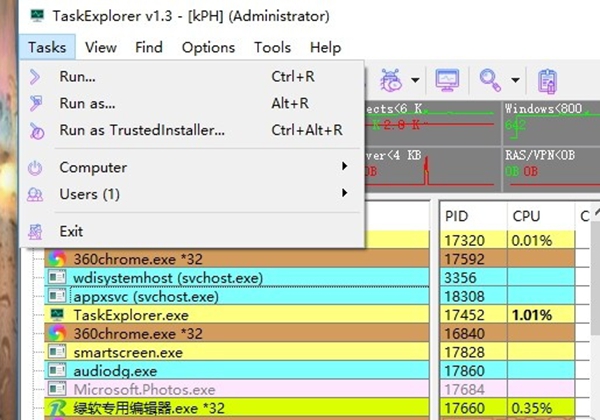Sort by the PID column header

coord(473,216)
